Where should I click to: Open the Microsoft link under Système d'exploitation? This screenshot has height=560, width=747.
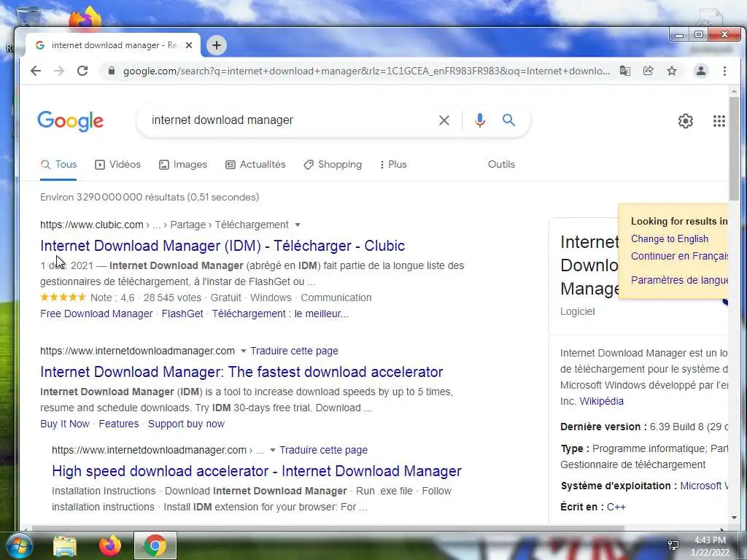click(704, 486)
